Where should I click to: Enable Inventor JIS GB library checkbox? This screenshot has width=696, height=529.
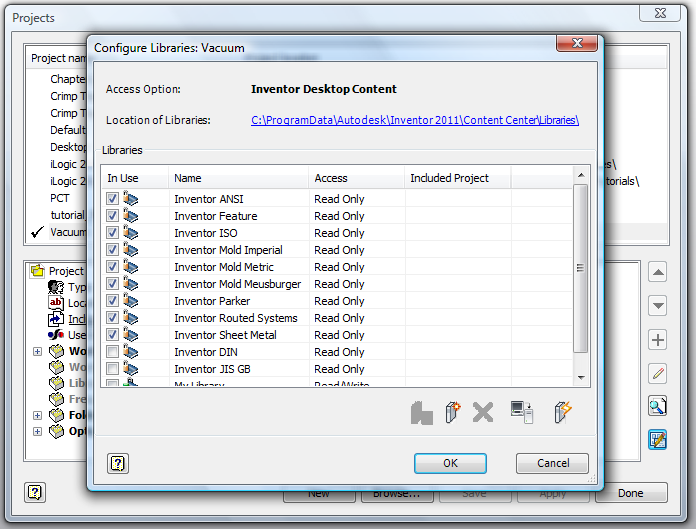[x=112, y=369]
